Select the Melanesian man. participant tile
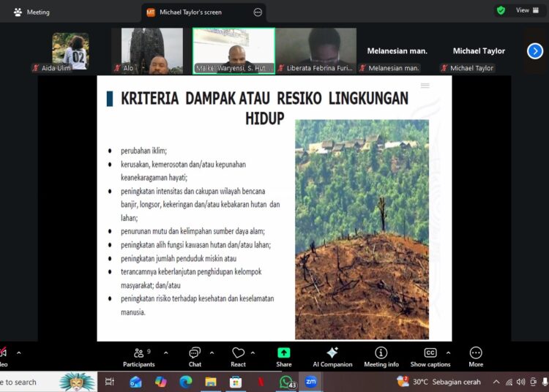Image resolution: width=549 pixels, height=392 pixels. pos(397,51)
